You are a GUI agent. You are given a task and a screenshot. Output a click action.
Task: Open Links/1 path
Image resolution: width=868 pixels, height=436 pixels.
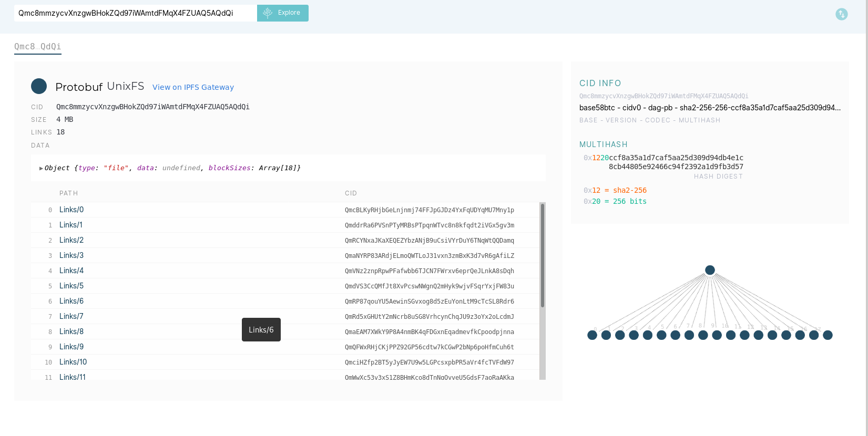tap(71, 225)
